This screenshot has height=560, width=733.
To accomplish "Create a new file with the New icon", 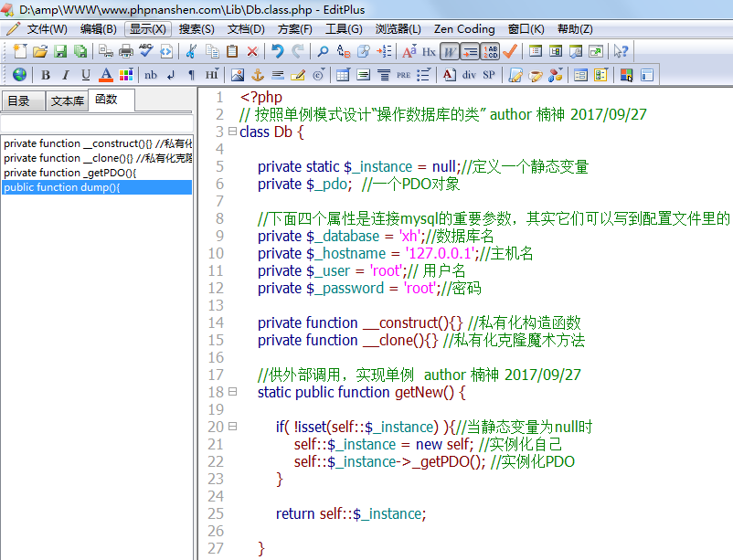I will [20, 51].
